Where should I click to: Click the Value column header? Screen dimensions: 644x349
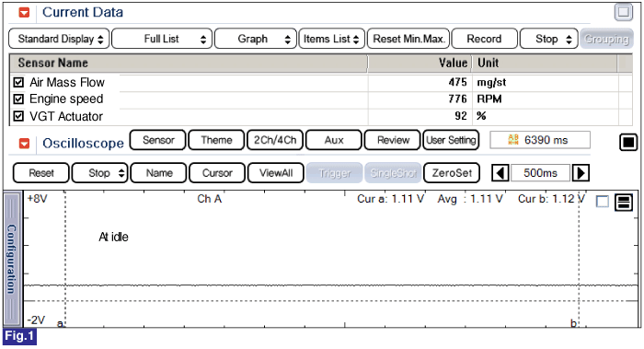click(x=420, y=64)
